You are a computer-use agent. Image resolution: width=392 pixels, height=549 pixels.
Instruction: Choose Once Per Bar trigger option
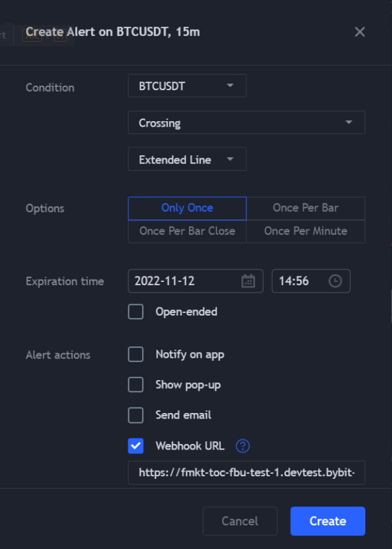click(306, 208)
